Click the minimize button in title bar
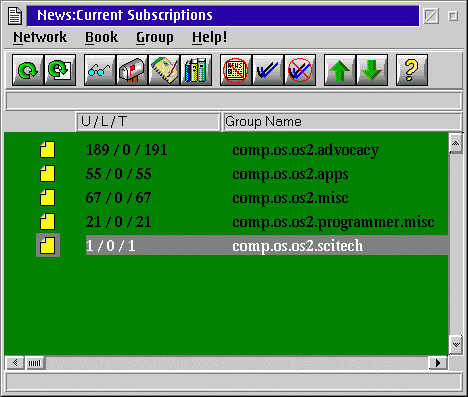Viewport: 468px width, 397px height. pos(431,16)
